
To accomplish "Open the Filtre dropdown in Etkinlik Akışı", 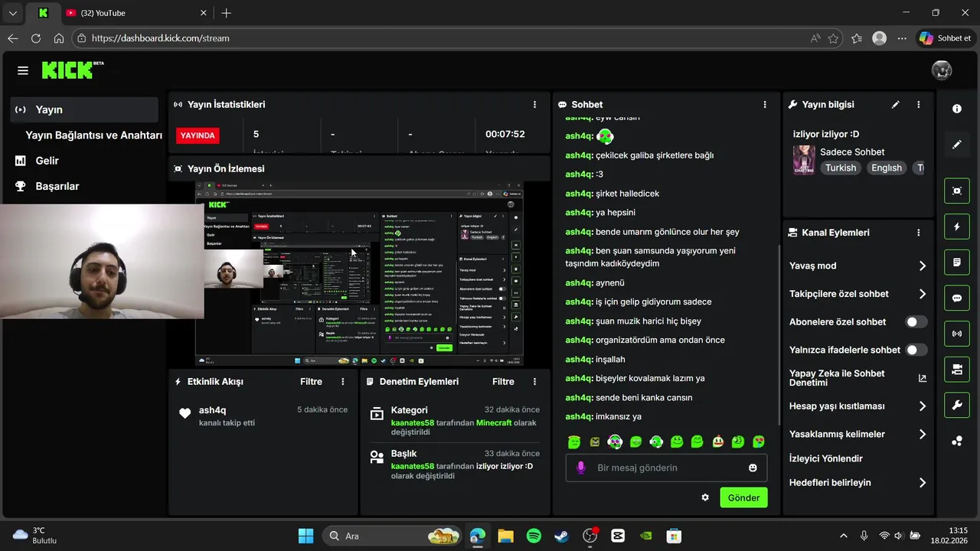I will pyautogui.click(x=311, y=381).
